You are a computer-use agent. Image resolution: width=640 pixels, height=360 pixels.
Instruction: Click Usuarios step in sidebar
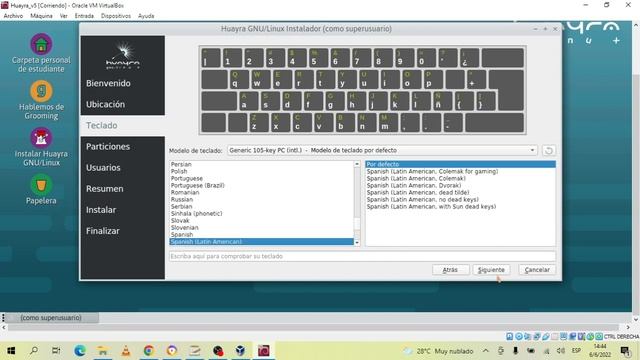pos(103,168)
